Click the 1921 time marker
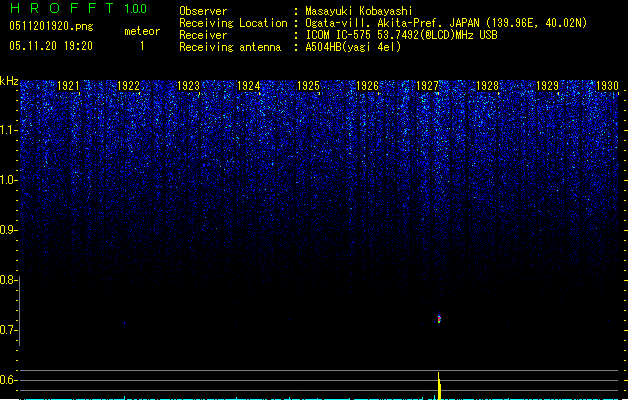Image resolution: width=629 pixels, height=400 pixels. 69,85
